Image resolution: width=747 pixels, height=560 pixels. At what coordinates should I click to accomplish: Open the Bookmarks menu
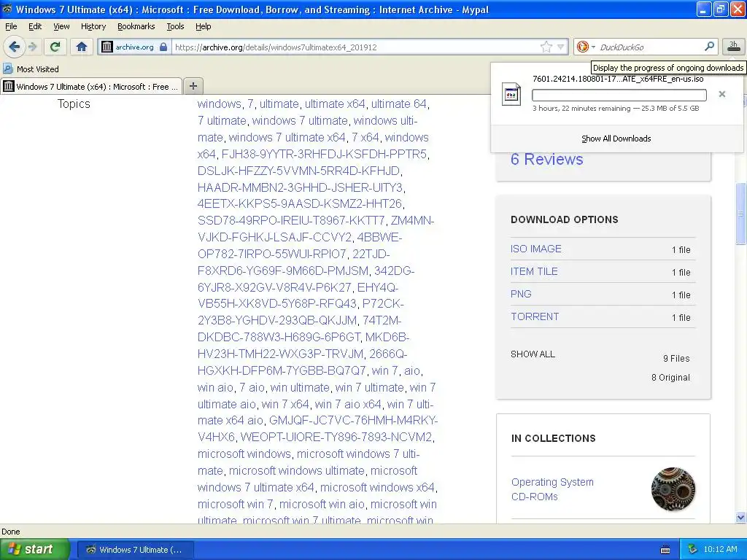pyautogui.click(x=136, y=26)
